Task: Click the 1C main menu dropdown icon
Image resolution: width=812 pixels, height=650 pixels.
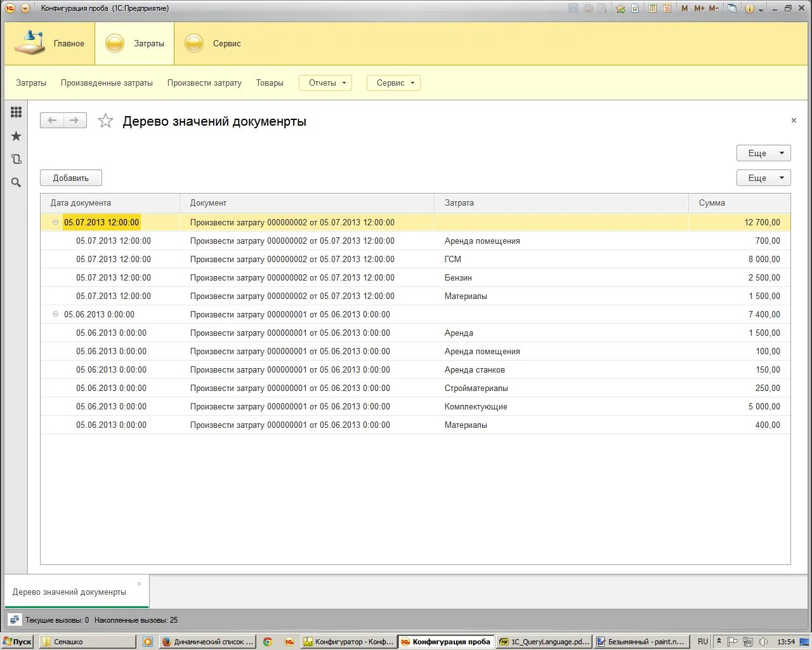Action: point(25,8)
